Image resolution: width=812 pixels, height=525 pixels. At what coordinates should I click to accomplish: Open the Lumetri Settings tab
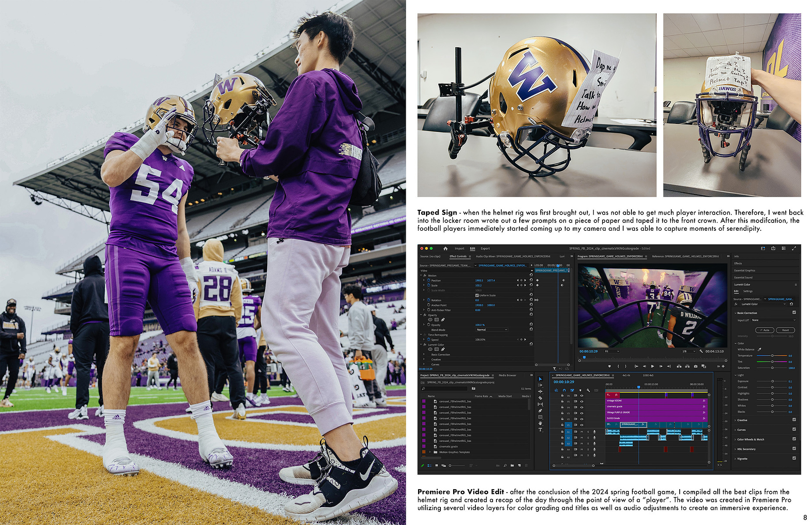pos(748,291)
